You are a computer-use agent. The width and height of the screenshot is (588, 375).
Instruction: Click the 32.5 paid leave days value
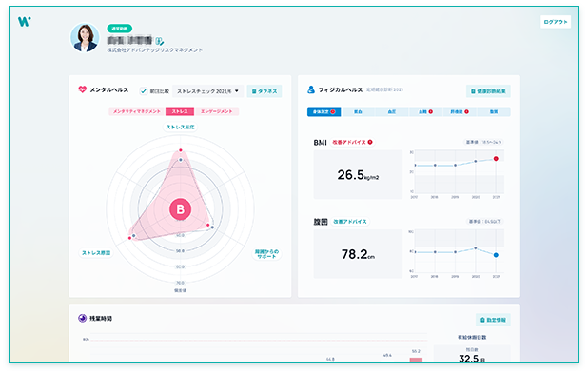(472, 358)
